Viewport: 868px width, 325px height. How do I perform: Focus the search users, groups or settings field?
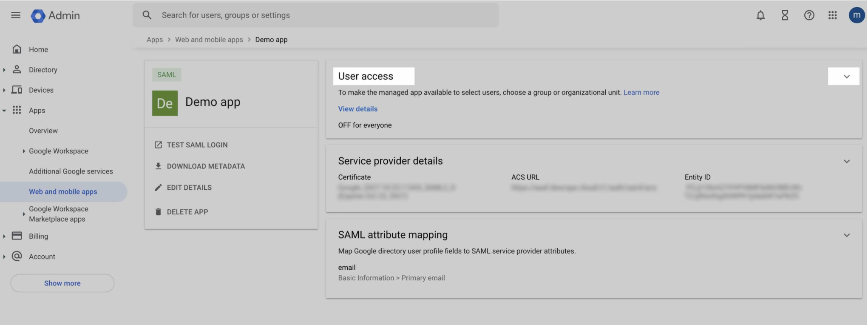(x=315, y=15)
